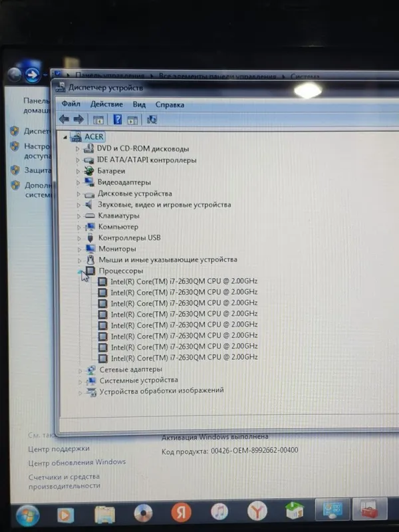Open the Действие menu
This screenshot has width=399, height=532.
point(106,104)
